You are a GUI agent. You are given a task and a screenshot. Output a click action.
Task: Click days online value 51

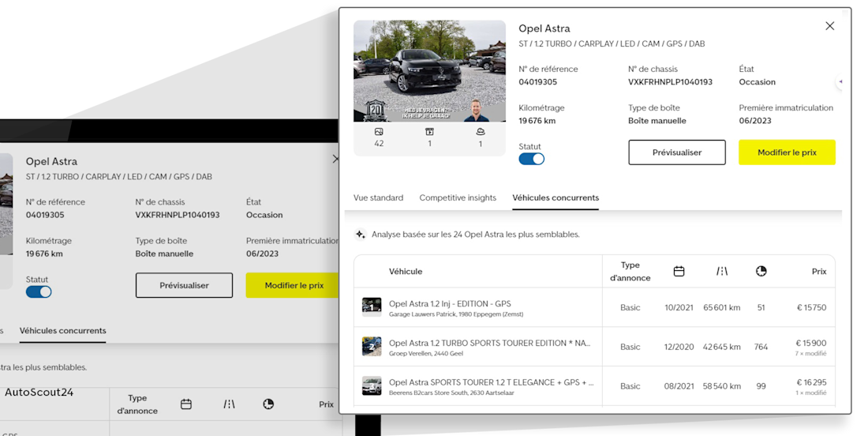[x=761, y=307]
